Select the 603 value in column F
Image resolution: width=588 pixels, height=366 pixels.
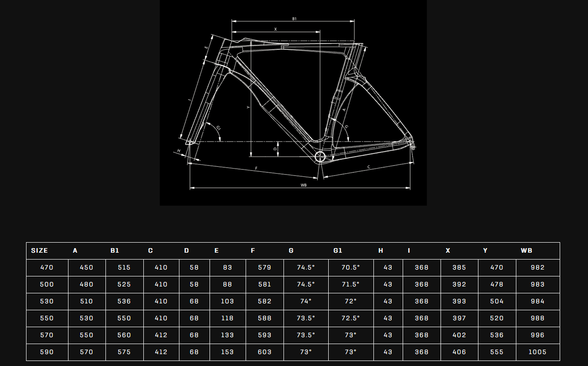tap(265, 352)
